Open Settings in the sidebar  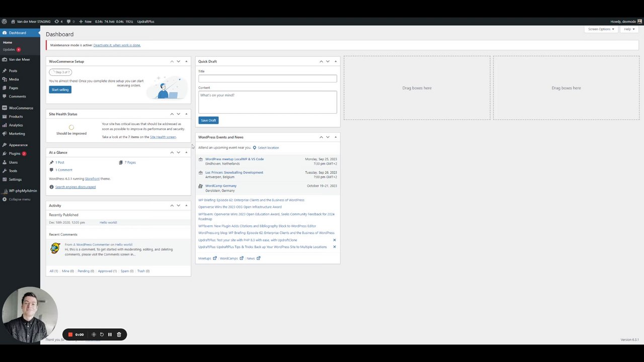pyautogui.click(x=15, y=179)
